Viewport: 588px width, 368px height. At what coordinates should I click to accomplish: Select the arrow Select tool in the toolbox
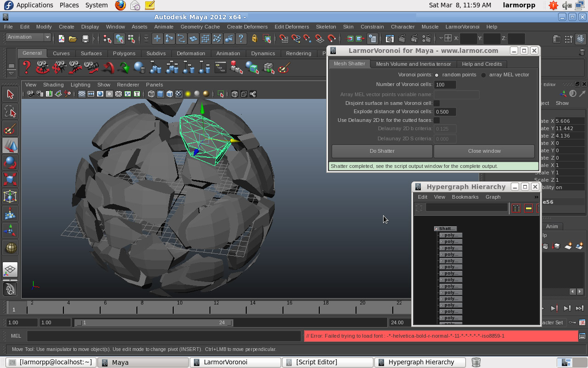tap(10, 94)
